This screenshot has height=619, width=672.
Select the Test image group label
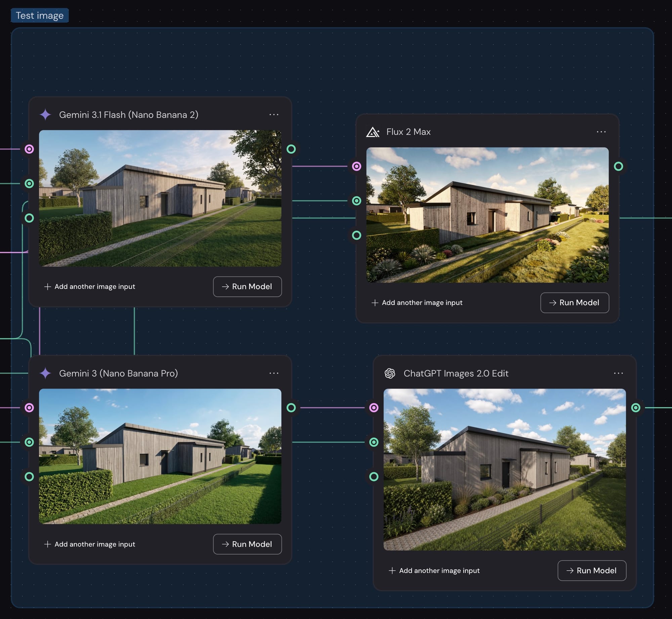40,15
